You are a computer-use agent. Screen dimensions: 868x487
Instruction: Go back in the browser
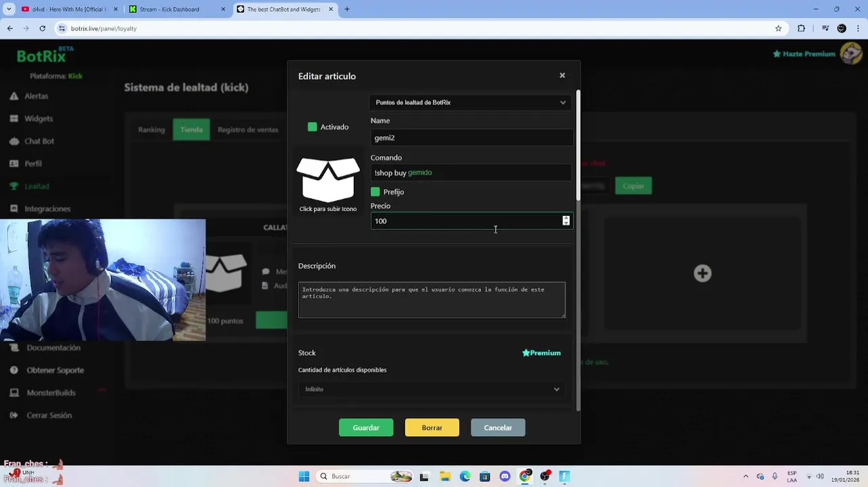tap(10, 28)
